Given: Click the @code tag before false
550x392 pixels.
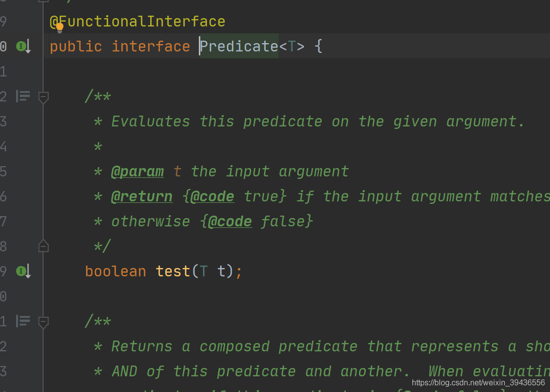Looking at the screenshot, I should (x=230, y=221).
